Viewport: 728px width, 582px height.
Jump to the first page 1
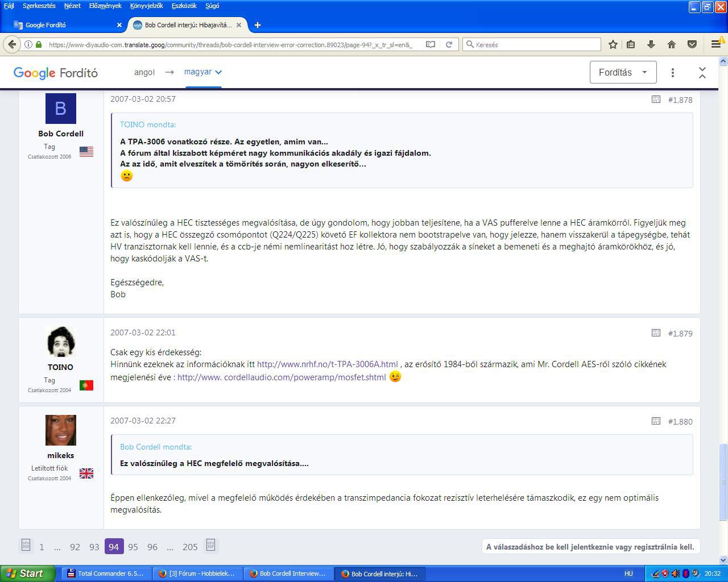click(x=42, y=547)
